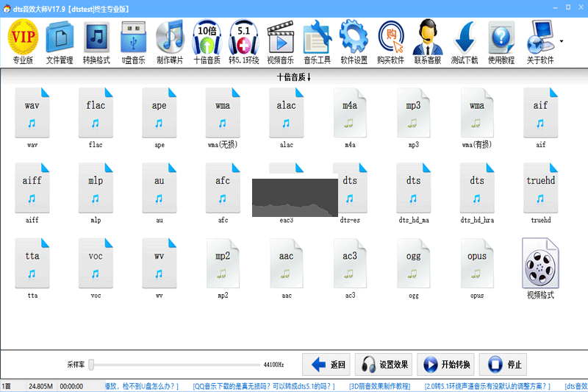Maximize the dts音效大师 window
Screen dimensions: 588x392
(x=568, y=7)
